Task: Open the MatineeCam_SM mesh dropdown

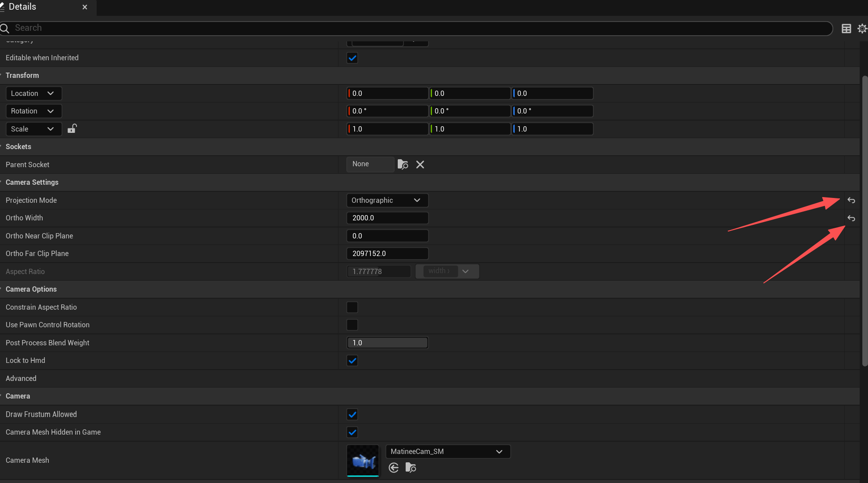Action: coord(448,451)
